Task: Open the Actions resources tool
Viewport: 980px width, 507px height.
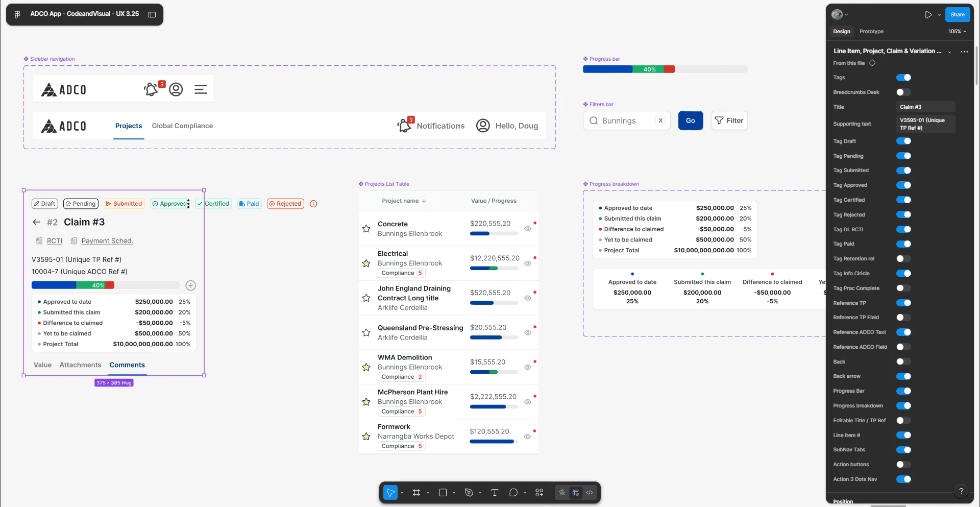Action: coord(539,493)
